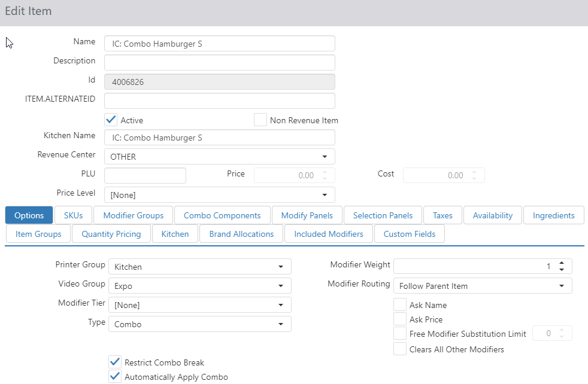Go to the Selection Panels tab
The height and width of the screenshot is (384, 588).
click(x=383, y=215)
